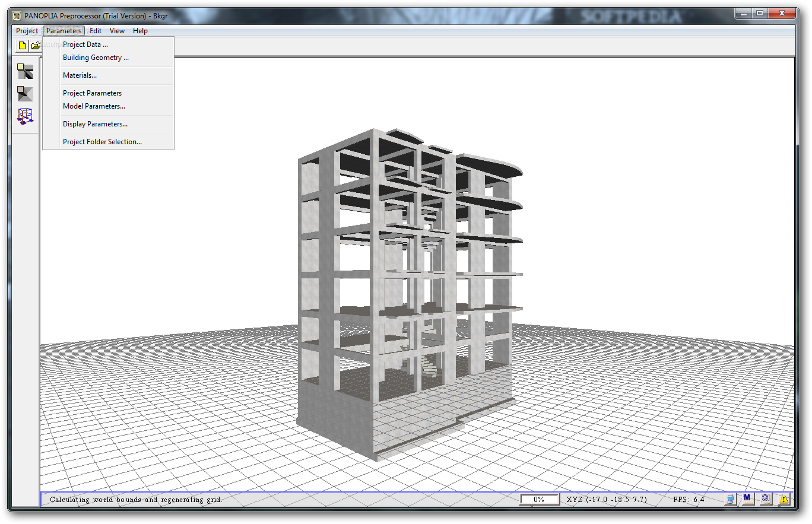The width and height of the screenshot is (812, 524).
Task: Click the XYZ coordinates readout
Action: coord(607,500)
